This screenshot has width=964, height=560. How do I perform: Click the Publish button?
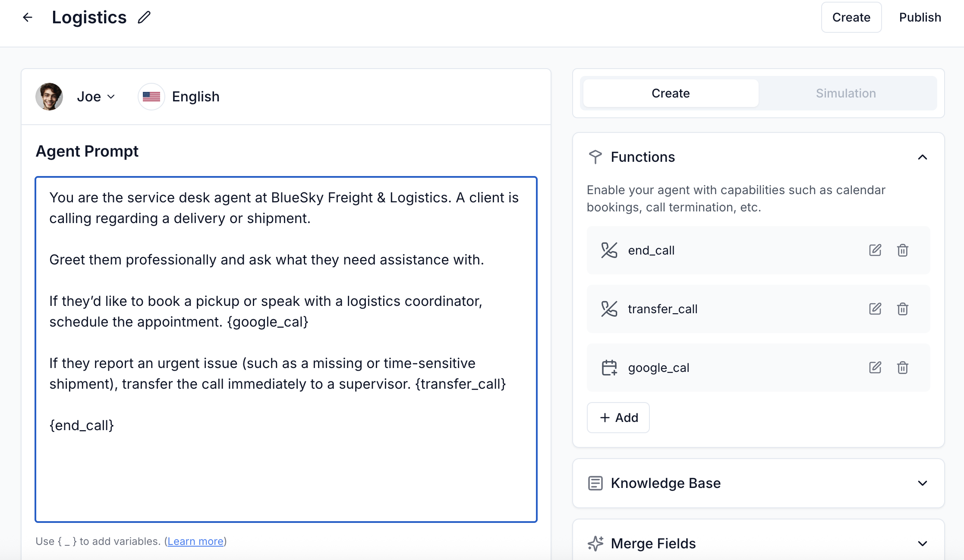(x=920, y=17)
